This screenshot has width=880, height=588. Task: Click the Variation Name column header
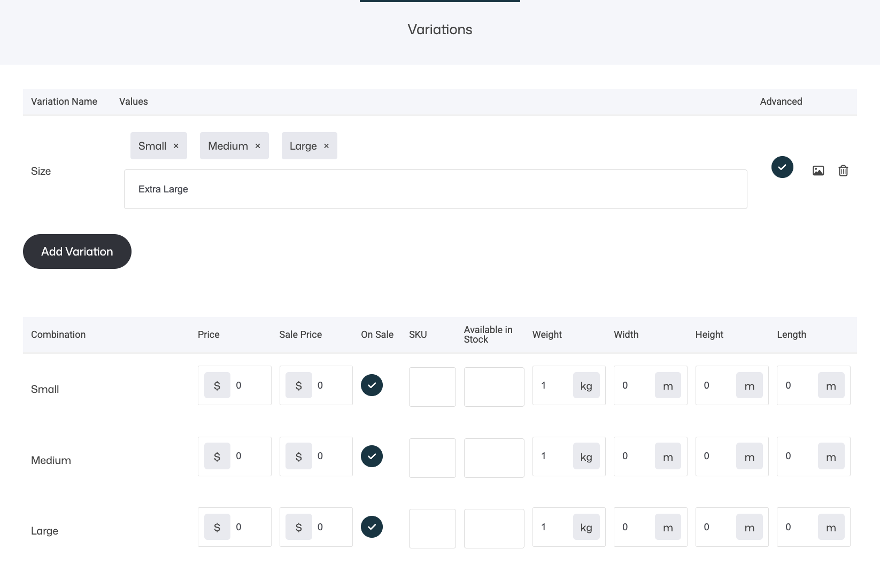coord(64,102)
